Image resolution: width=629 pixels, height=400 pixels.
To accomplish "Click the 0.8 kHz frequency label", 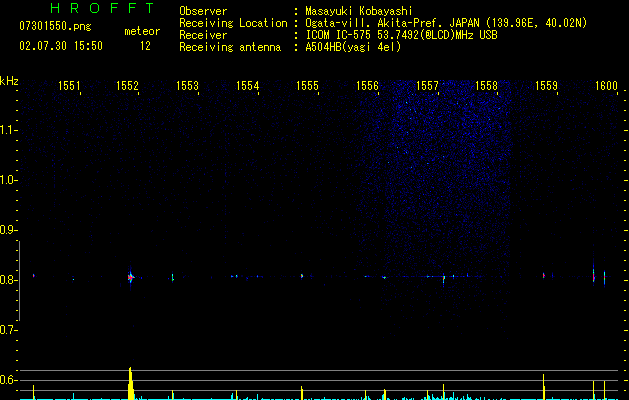I will pos(8,280).
